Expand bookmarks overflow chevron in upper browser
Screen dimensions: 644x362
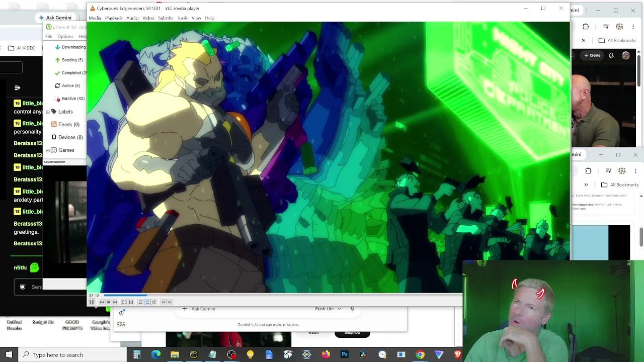click(584, 40)
